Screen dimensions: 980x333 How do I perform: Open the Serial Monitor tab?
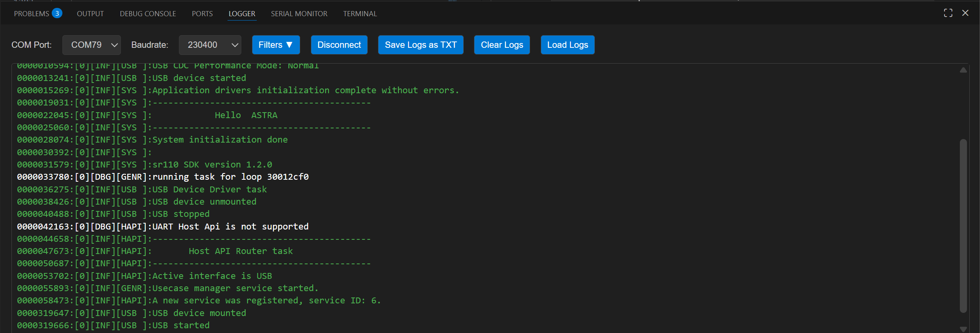(299, 14)
